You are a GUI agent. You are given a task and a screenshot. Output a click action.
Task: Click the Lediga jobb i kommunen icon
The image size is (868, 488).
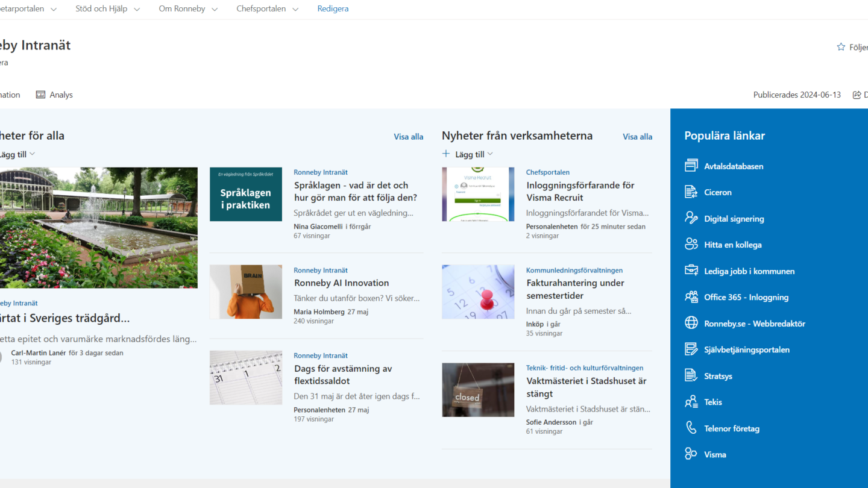coord(691,271)
